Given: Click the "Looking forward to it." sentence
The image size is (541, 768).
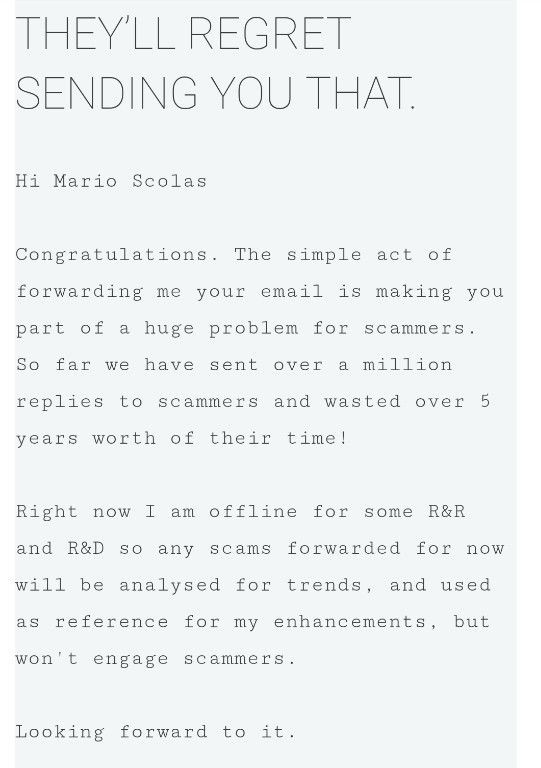Looking at the screenshot, I should tap(156, 732).
